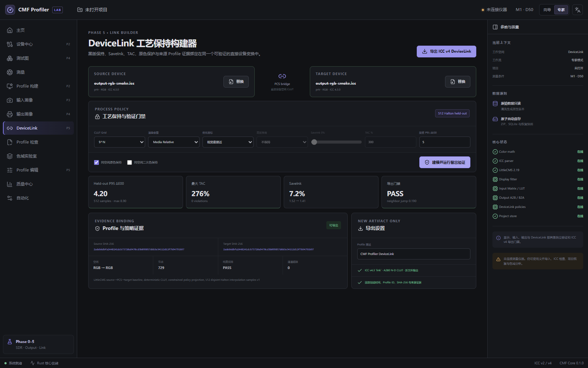The image size is (588, 368).
Task: Open 自动化 in the sidebar
Action: click(x=38, y=198)
